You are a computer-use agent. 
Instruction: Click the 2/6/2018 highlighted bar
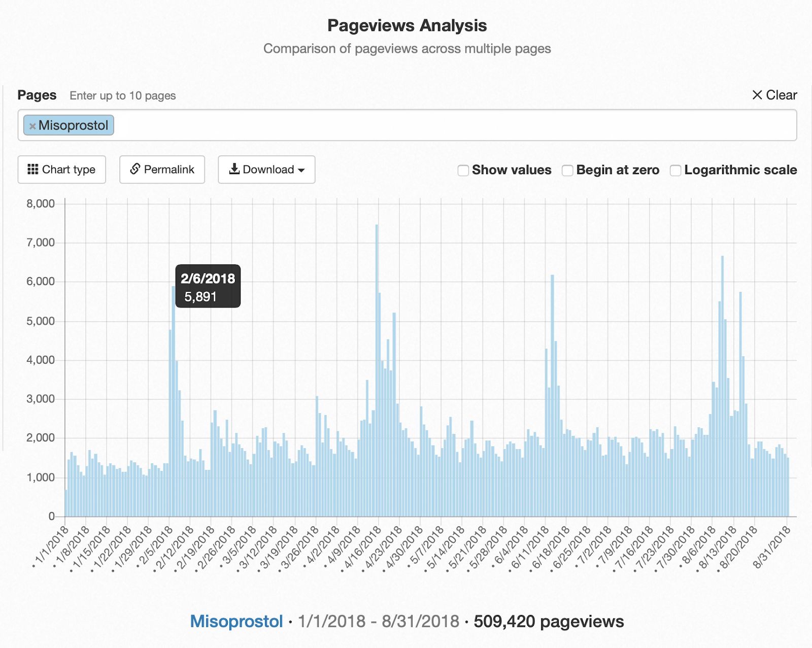[x=173, y=401]
